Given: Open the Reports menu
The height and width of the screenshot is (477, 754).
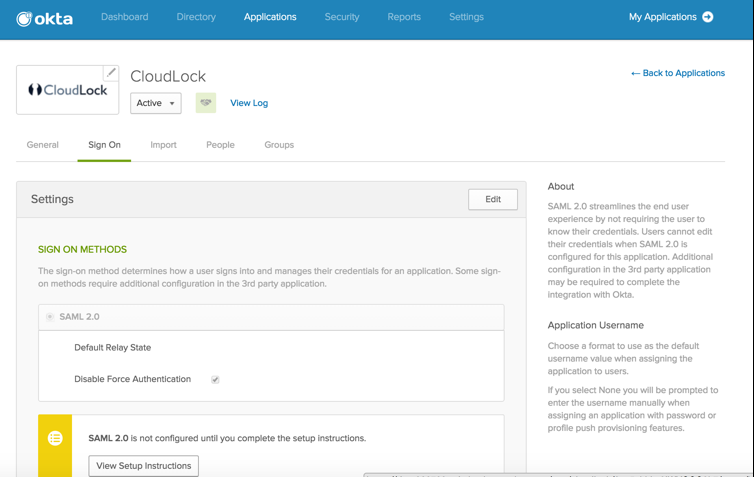Looking at the screenshot, I should click(x=404, y=17).
